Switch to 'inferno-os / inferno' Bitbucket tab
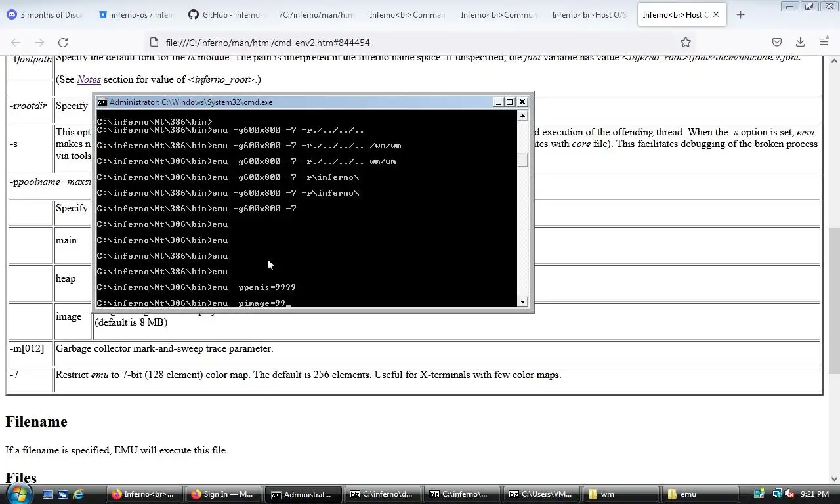This screenshot has height=504, width=840. point(136,14)
